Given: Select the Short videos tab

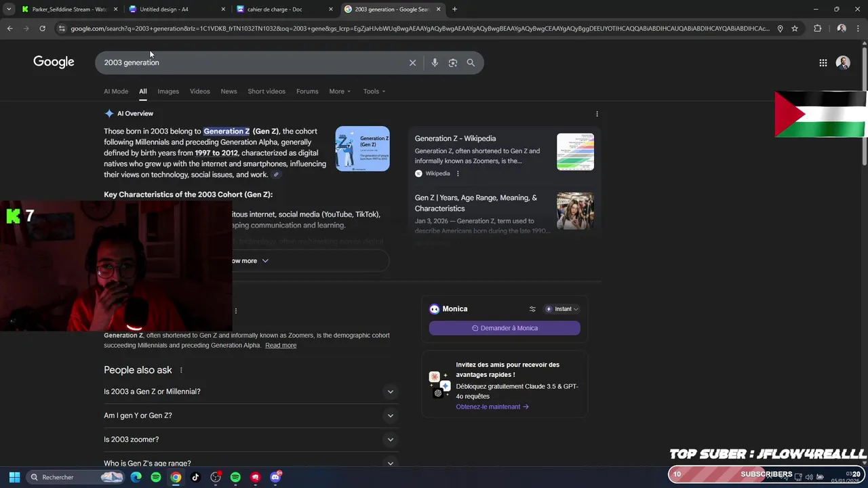Looking at the screenshot, I should pyautogui.click(x=267, y=91).
